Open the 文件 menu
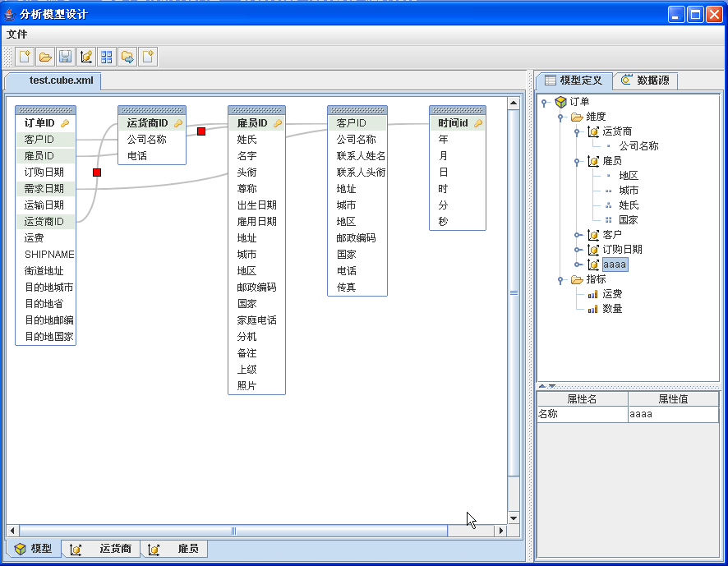Image resolution: width=728 pixels, height=566 pixels. pos(17,34)
